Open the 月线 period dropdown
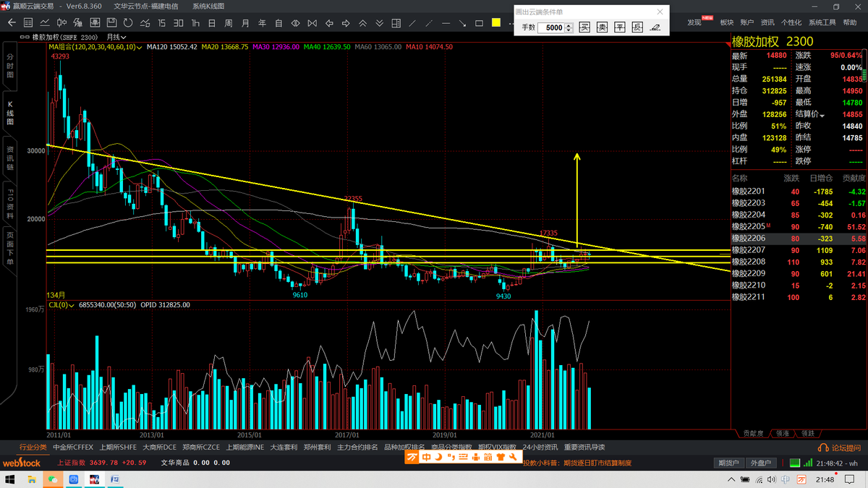 (116, 37)
